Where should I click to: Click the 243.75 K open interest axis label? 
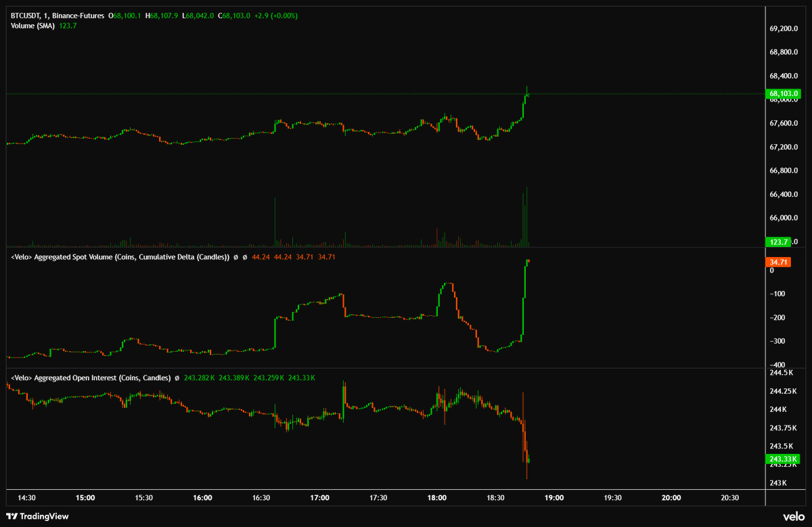coord(783,428)
